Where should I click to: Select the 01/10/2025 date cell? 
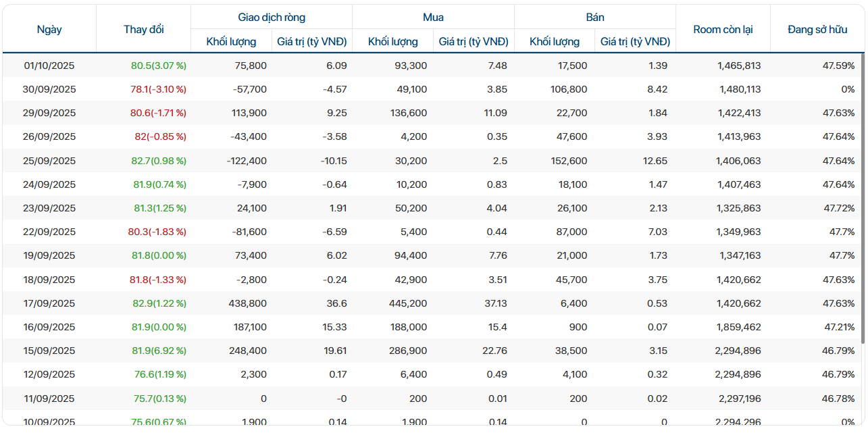[x=49, y=66]
